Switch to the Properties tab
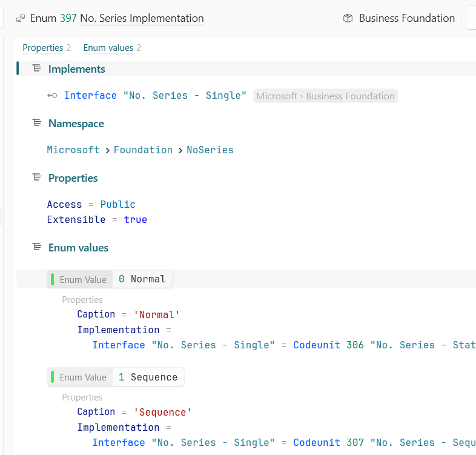Image resolution: width=476 pixels, height=455 pixels. click(x=42, y=48)
